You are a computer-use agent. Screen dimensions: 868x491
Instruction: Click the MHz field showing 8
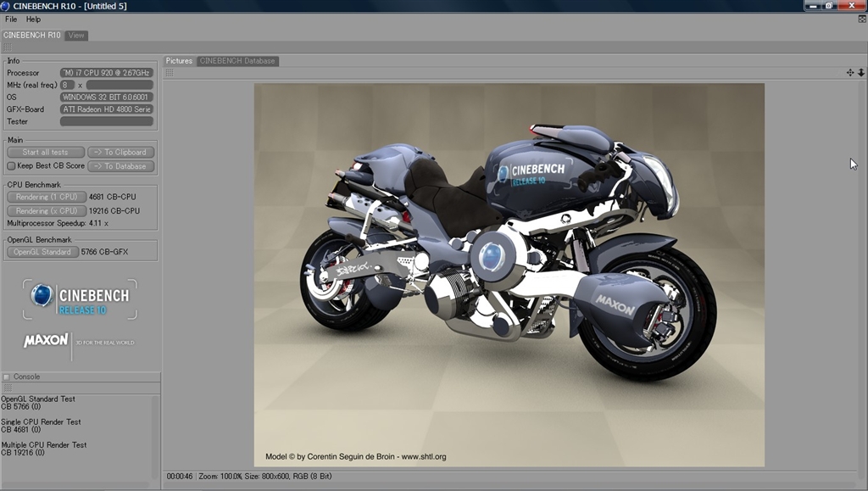click(x=67, y=85)
